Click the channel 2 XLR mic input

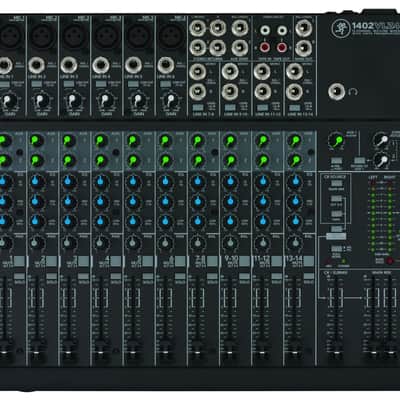click(42, 36)
